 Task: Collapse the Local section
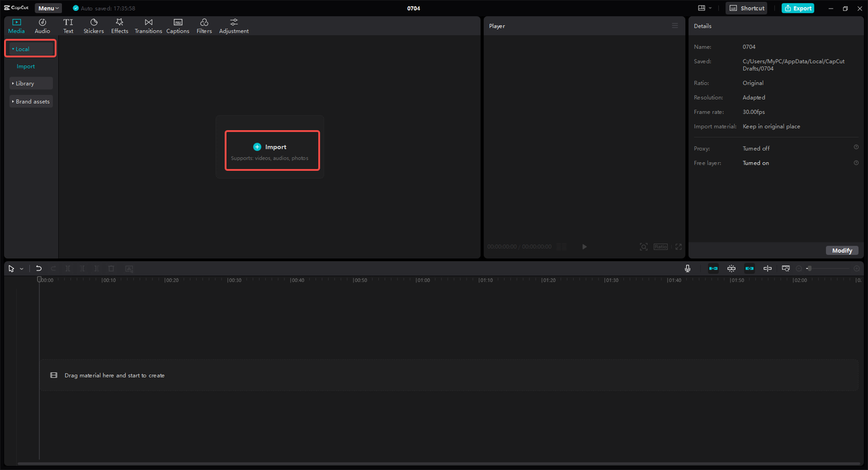pos(31,49)
